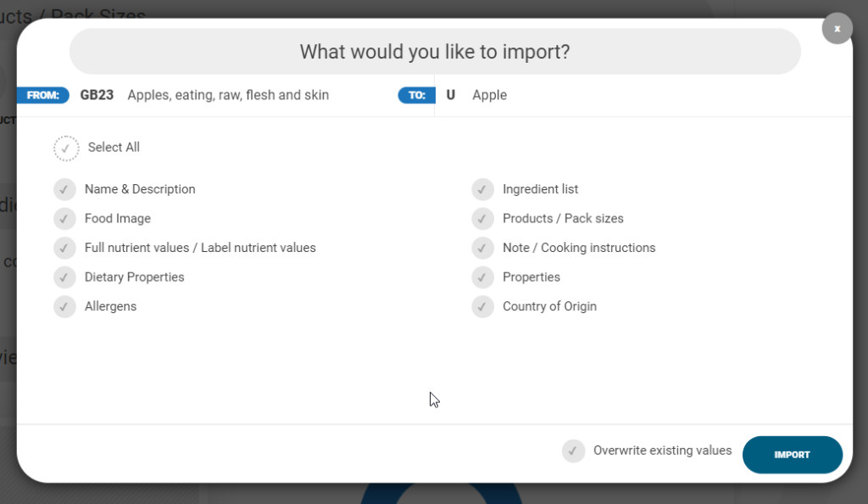Check the Ingredient list option
Image resolution: width=868 pixels, height=504 pixels.
pyautogui.click(x=483, y=189)
